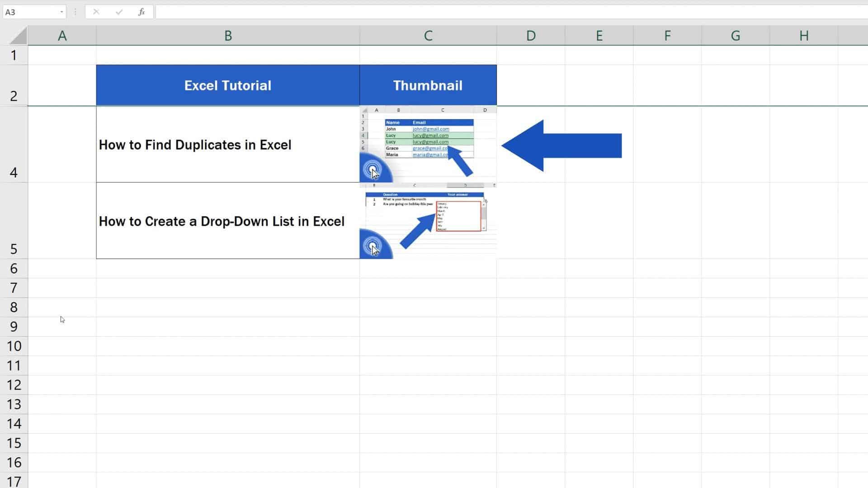Select the Drop-Down List thumbnail image

tap(428, 221)
